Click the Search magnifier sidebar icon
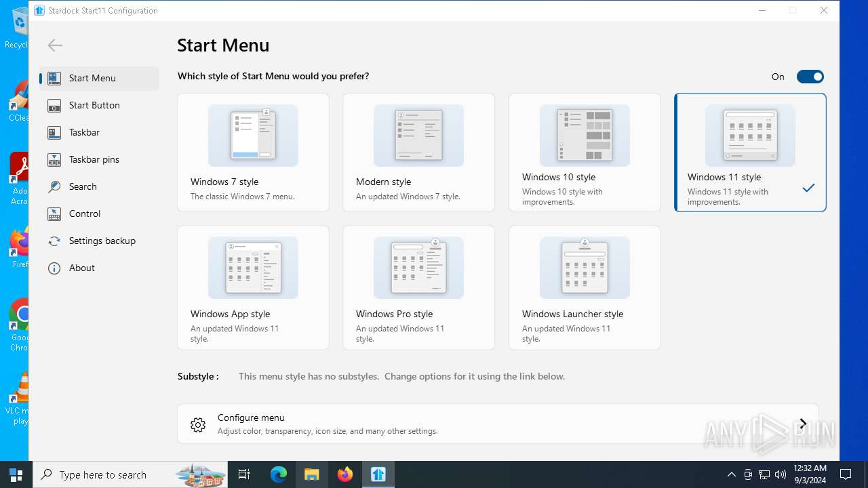The height and width of the screenshot is (488, 868). [54, 186]
